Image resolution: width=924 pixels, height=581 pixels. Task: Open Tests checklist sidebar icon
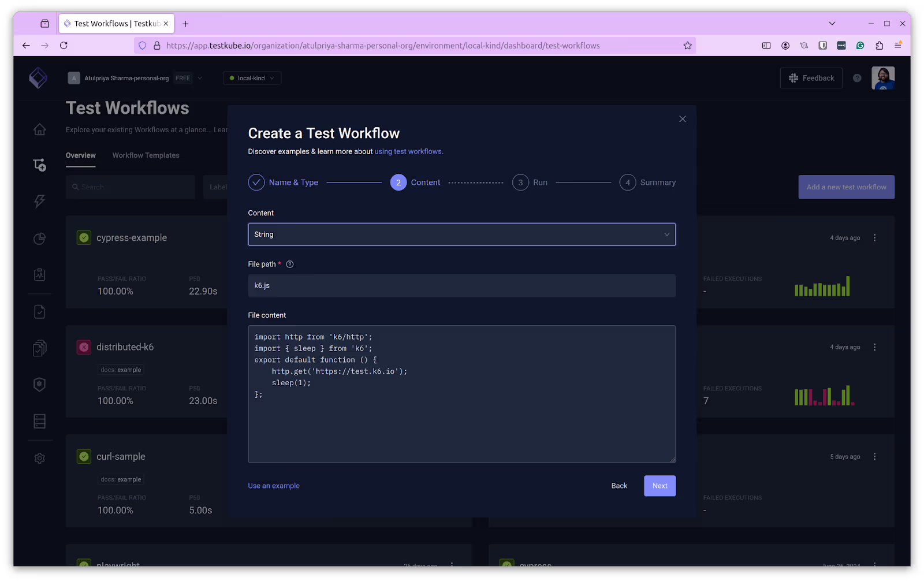point(39,312)
